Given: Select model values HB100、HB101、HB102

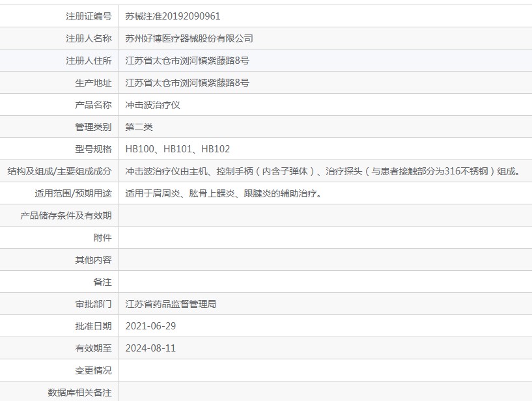Looking at the screenshot, I should coord(178,149).
